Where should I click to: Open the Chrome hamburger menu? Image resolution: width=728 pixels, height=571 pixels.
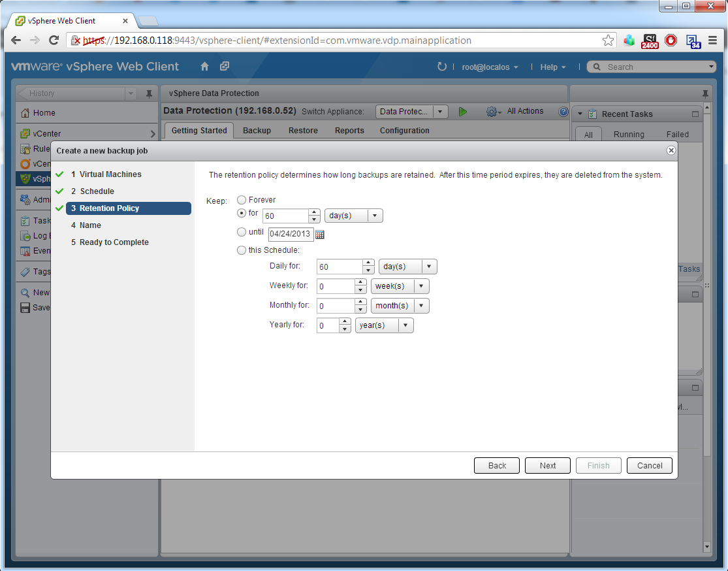pos(713,41)
